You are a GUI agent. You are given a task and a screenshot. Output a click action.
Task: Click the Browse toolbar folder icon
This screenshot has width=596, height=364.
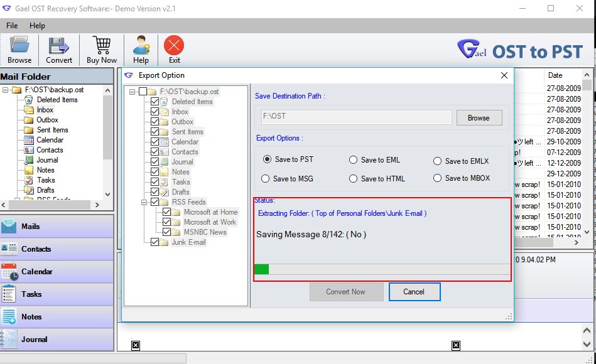[x=19, y=45]
